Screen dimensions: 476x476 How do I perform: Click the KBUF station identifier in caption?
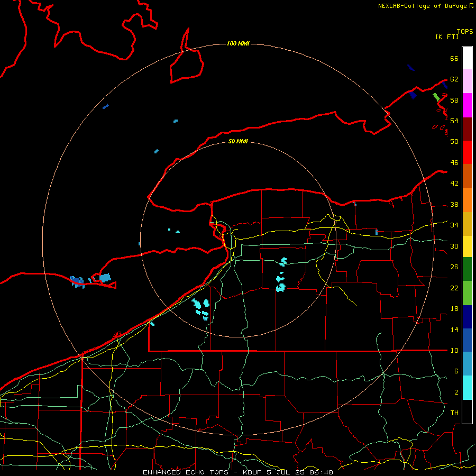click(x=253, y=472)
